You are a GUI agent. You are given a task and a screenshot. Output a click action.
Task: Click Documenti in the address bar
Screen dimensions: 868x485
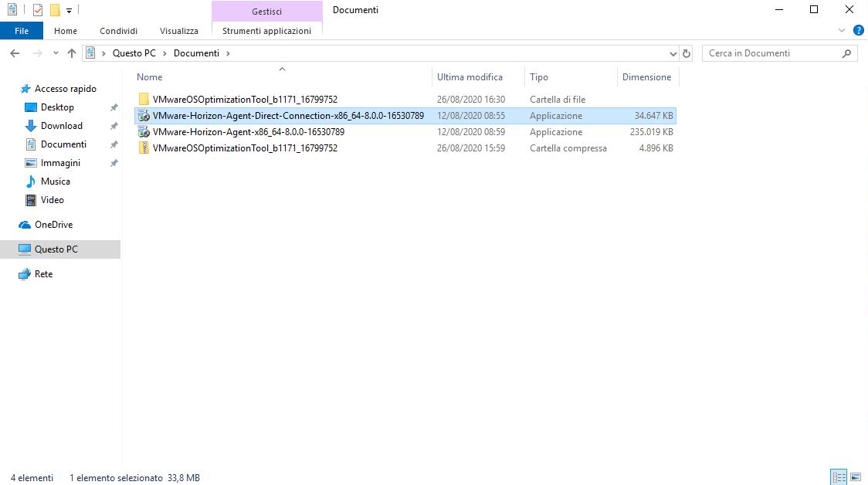(x=196, y=53)
